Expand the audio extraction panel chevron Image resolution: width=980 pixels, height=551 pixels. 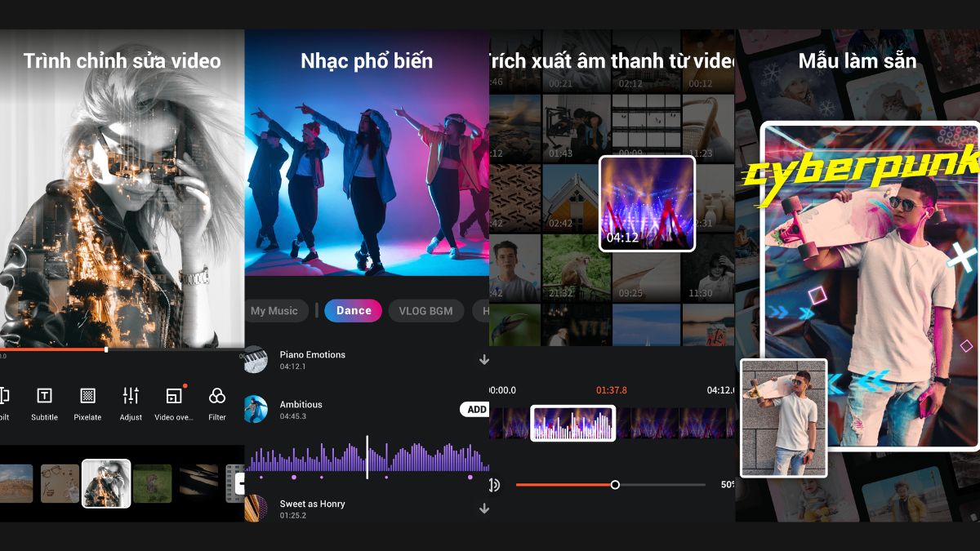pyautogui.click(x=484, y=359)
